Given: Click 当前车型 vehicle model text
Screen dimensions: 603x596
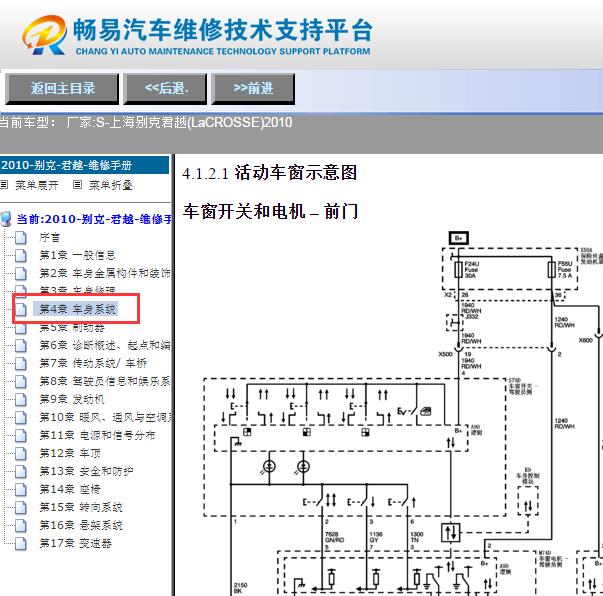Looking at the screenshot, I should pos(146,122).
